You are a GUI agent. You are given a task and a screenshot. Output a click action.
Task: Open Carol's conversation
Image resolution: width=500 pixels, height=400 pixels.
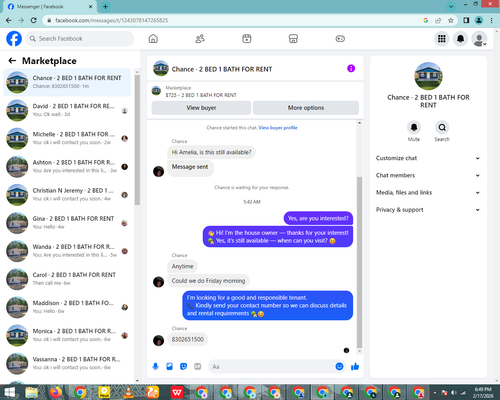(67, 279)
